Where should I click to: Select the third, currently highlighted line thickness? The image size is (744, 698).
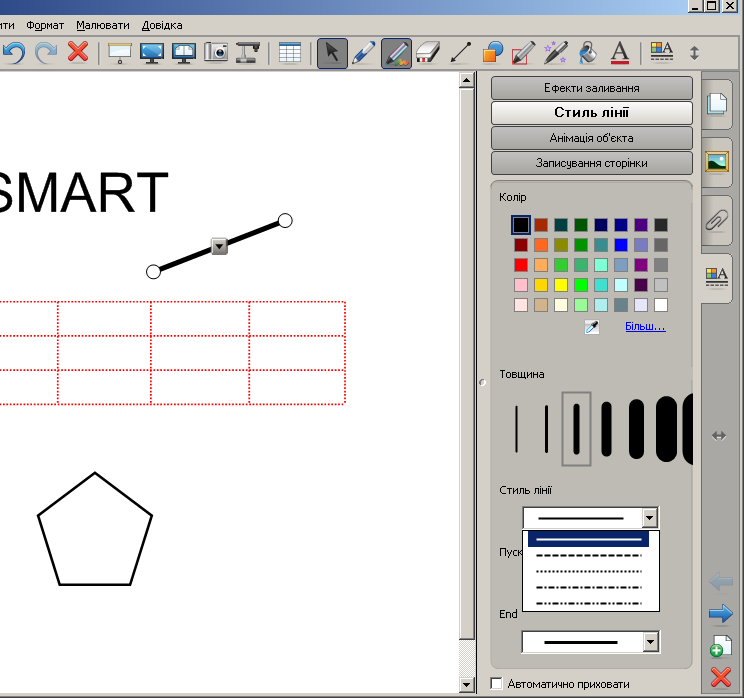(x=576, y=429)
